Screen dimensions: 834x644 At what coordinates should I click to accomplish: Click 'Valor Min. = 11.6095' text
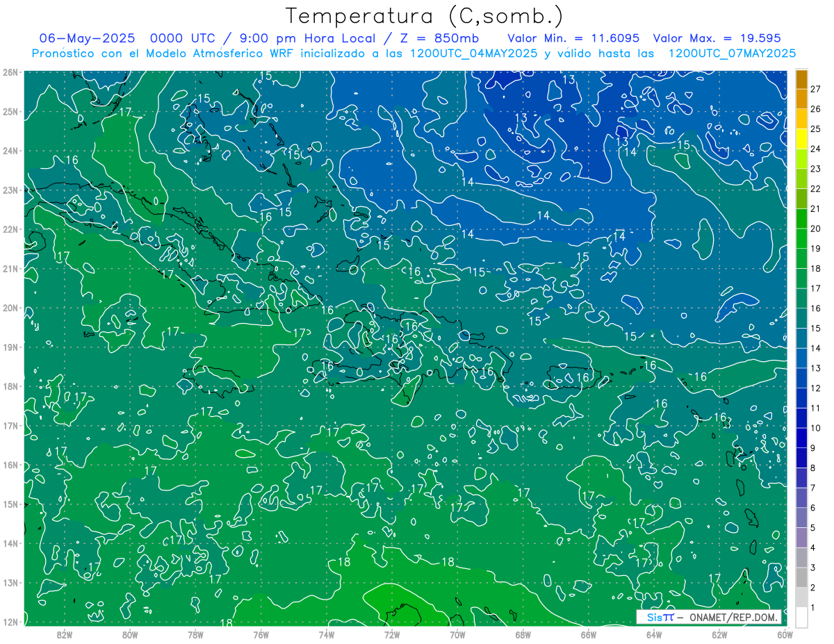click(x=573, y=38)
